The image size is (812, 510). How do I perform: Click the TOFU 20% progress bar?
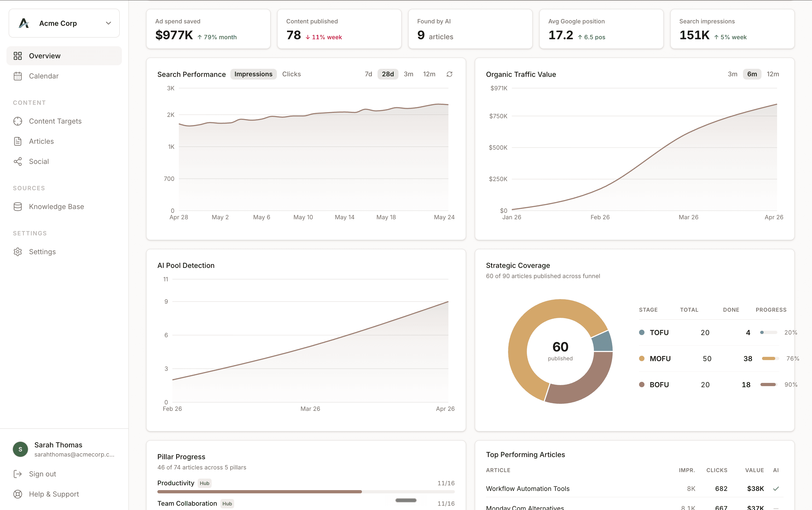769,333
